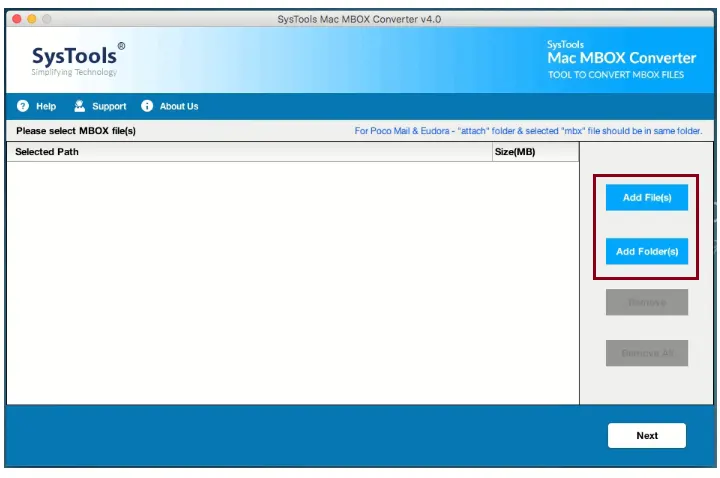Click the greyed Remove button
The width and height of the screenshot is (720, 478).
click(647, 302)
